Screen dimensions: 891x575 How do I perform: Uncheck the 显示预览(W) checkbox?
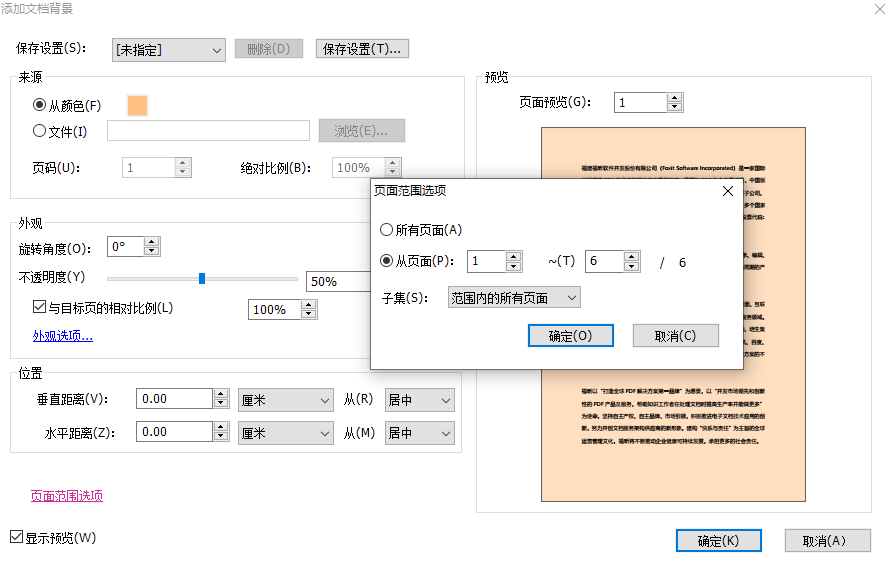pos(16,537)
